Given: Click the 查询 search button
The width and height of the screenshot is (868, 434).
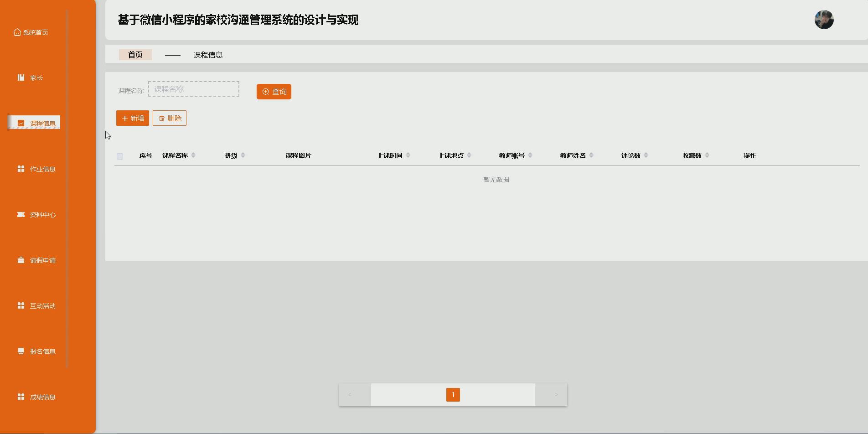Looking at the screenshot, I should point(274,92).
